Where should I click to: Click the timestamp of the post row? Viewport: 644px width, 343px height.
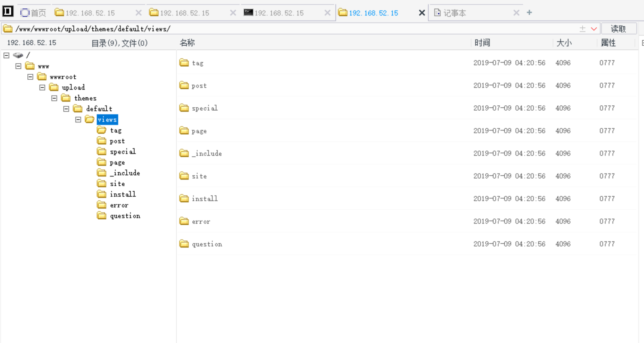pos(509,86)
